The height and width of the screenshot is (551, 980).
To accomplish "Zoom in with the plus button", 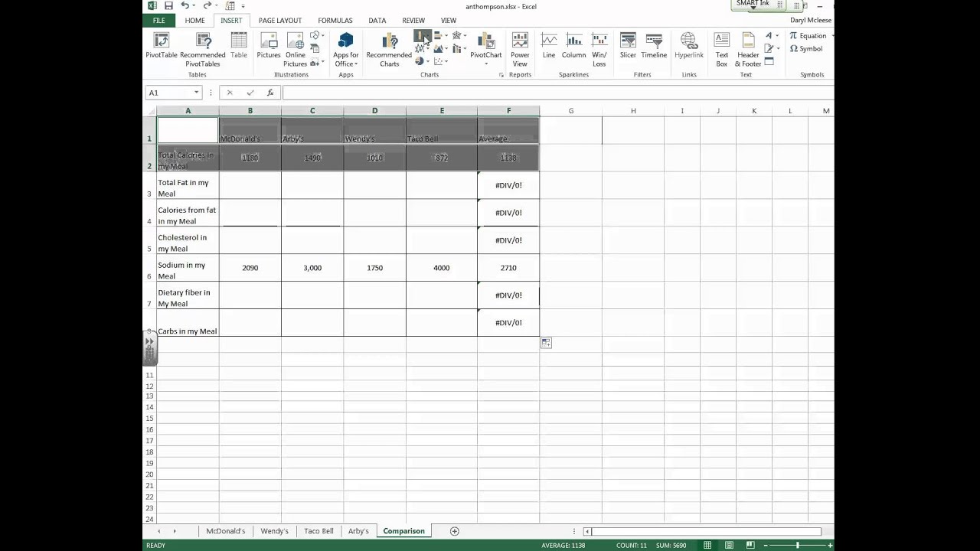I will [830, 545].
